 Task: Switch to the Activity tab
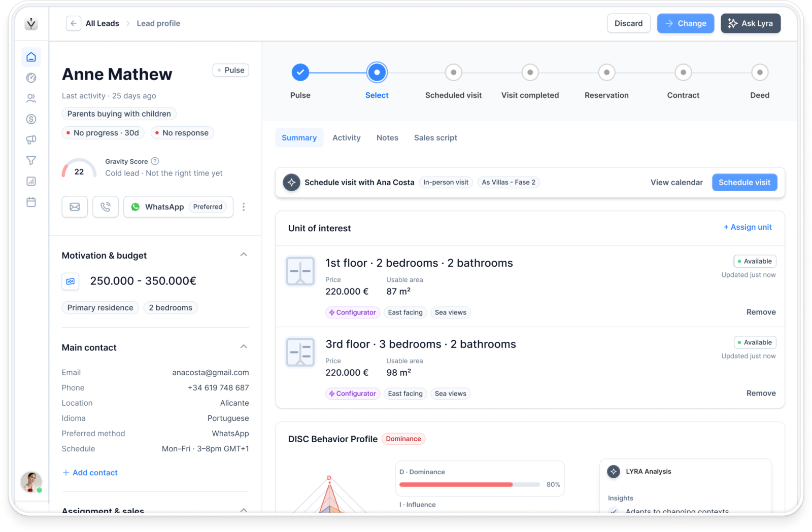coord(347,138)
